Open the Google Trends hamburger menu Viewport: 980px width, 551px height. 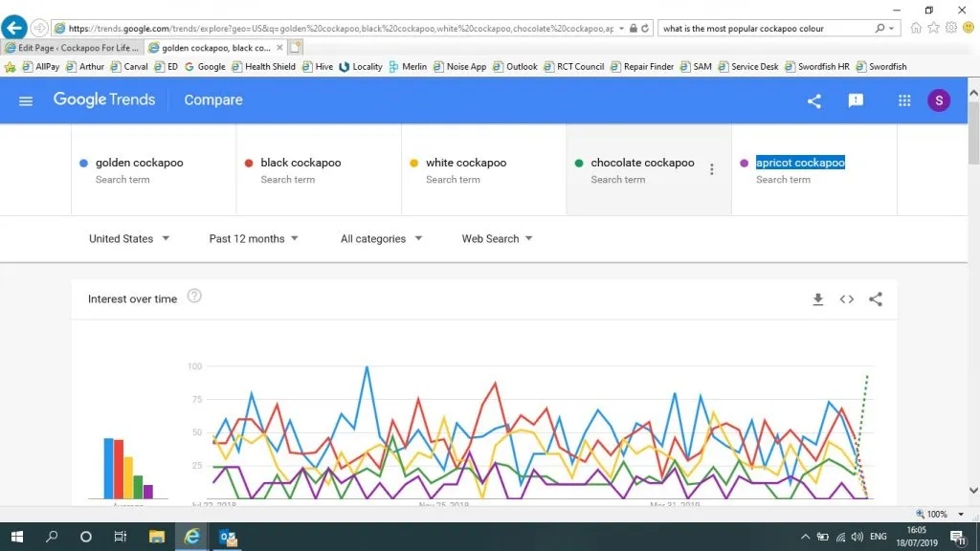pyautogui.click(x=26, y=100)
